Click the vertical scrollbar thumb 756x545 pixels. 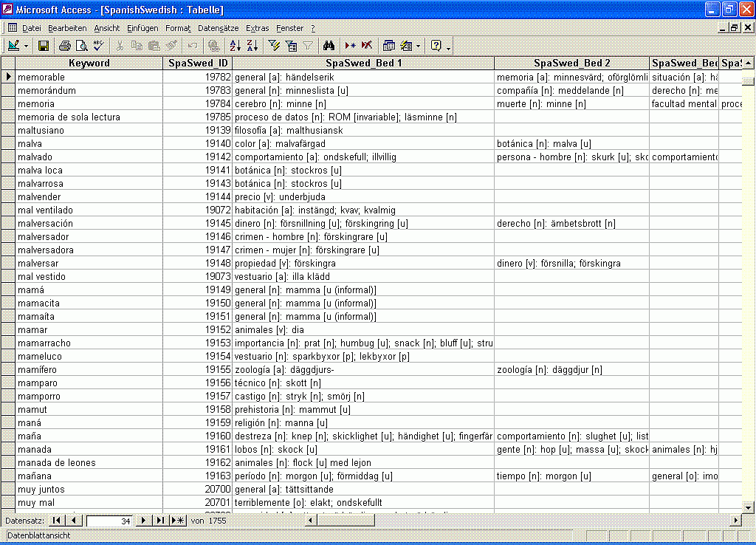[x=749, y=81]
